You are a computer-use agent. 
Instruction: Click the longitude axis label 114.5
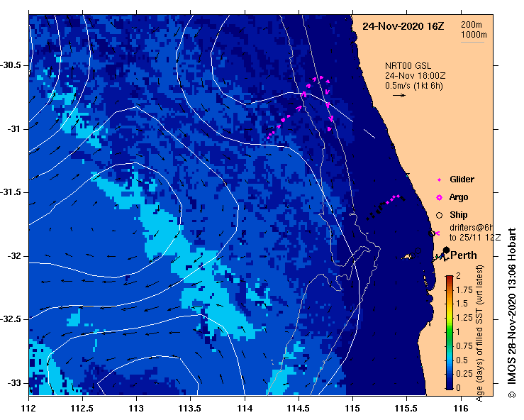tap(299, 409)
